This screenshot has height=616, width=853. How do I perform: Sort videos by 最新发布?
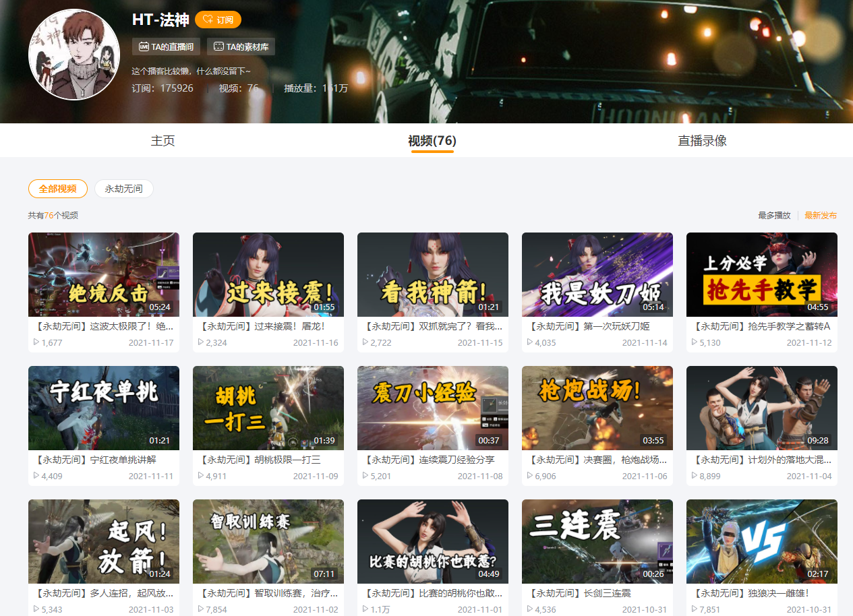(821, 216)
